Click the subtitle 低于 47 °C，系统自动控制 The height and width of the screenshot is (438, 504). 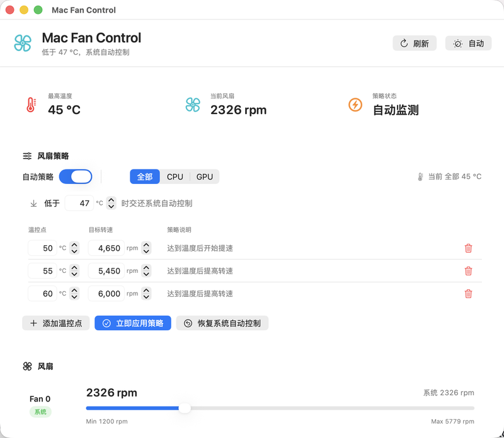coord(86,52)
